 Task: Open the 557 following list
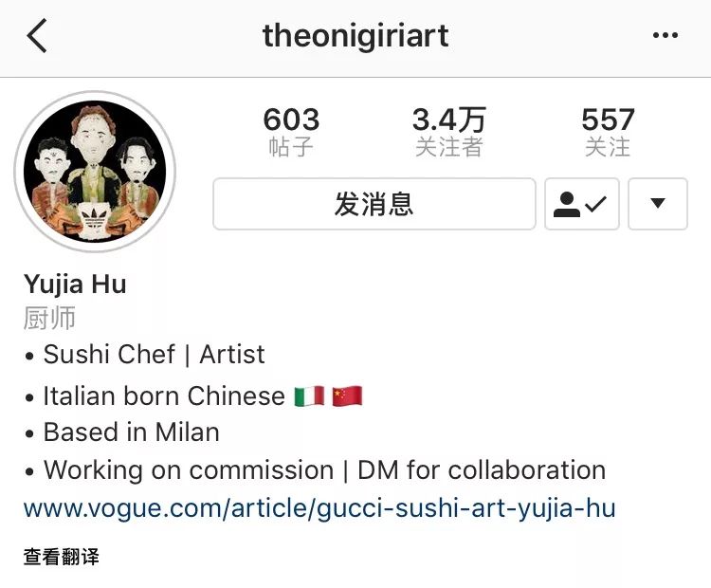coord(608,119)
